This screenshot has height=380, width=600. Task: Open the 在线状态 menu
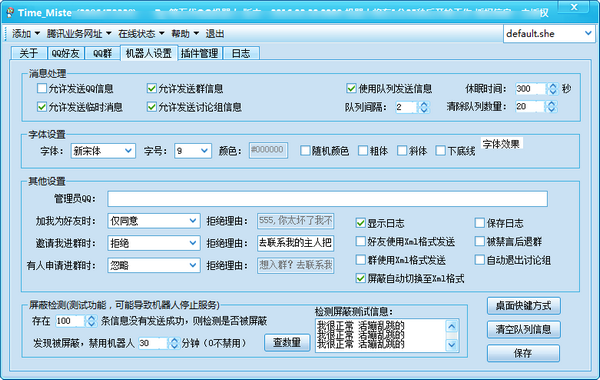click(141, 34)
